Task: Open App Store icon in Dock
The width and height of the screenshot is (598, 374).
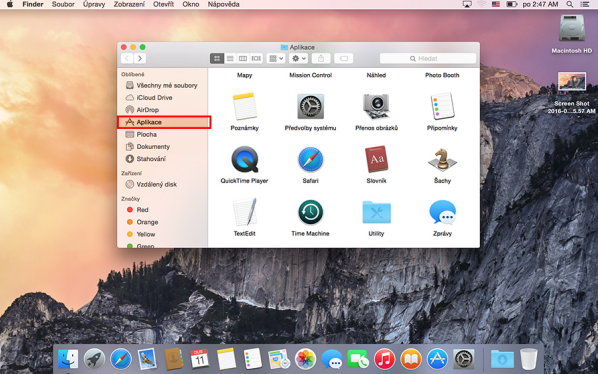Action: (x=437, y=359)
